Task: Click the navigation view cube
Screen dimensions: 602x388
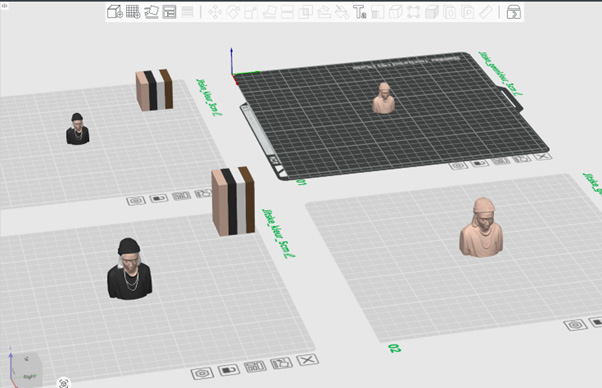Action: coord(26,368)
